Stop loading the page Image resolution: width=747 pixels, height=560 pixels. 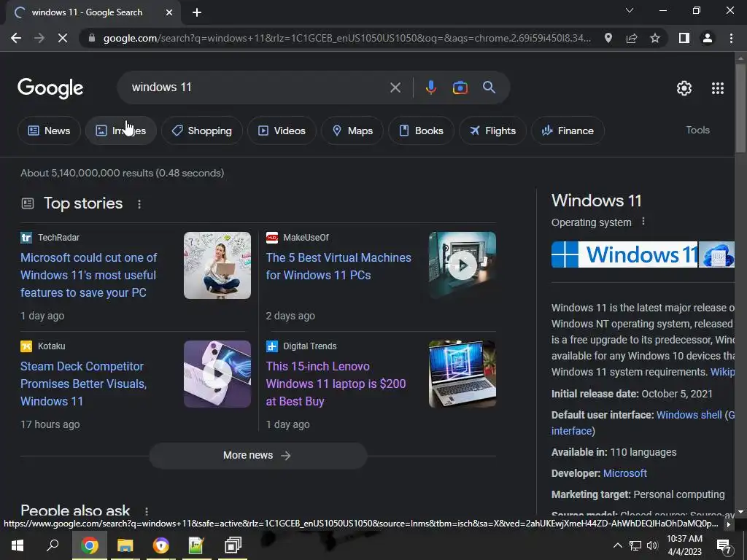(63, 38)
